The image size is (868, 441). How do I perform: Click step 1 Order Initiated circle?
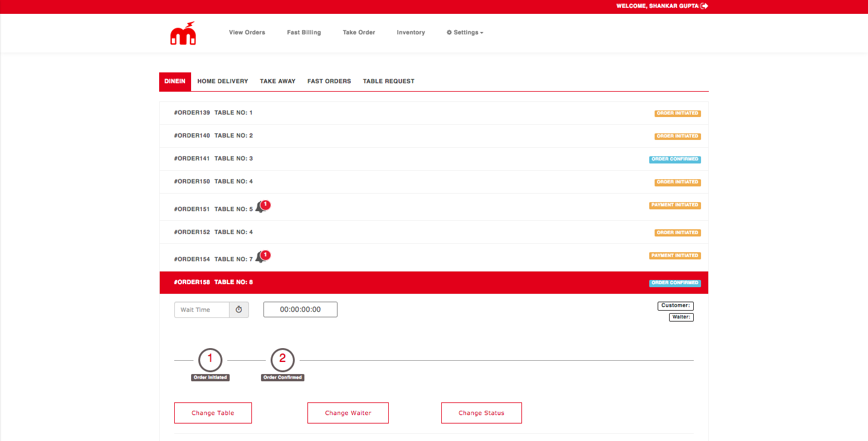(210, 360)
